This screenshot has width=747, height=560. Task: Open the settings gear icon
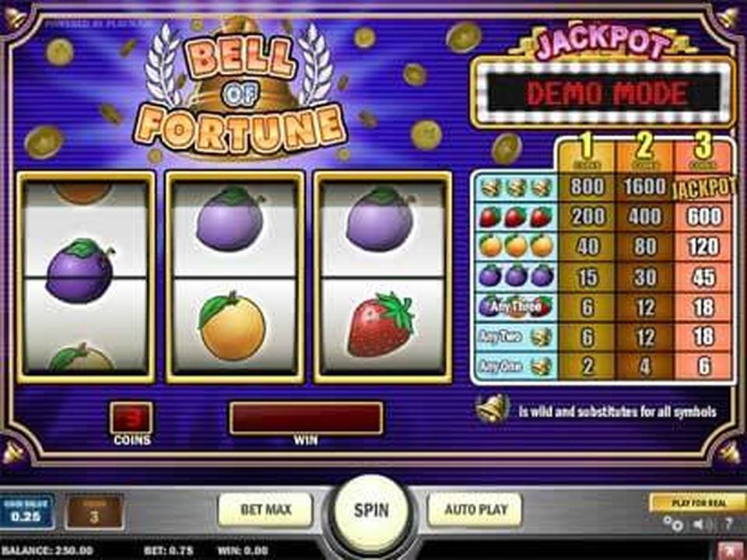(674, 524)
